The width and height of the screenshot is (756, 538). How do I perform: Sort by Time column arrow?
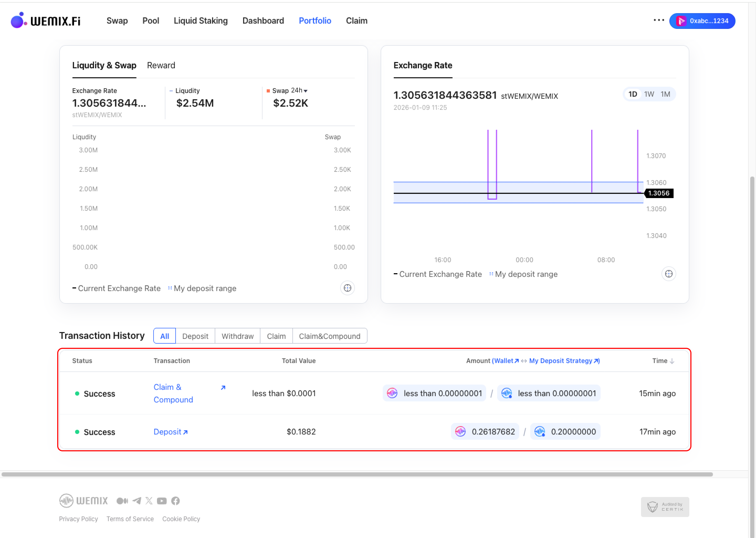671,361
